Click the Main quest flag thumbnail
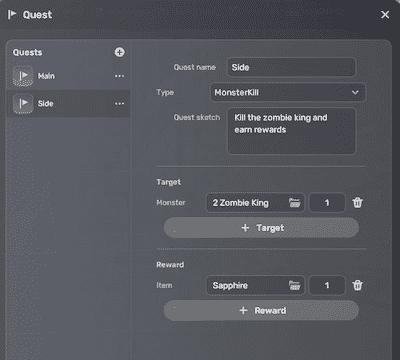The width and height of the screenshot is (400, 360). [x=23, y=76]
